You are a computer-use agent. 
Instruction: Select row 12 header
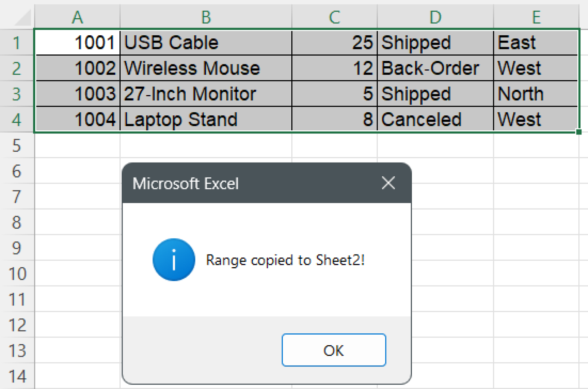(17, 325)
